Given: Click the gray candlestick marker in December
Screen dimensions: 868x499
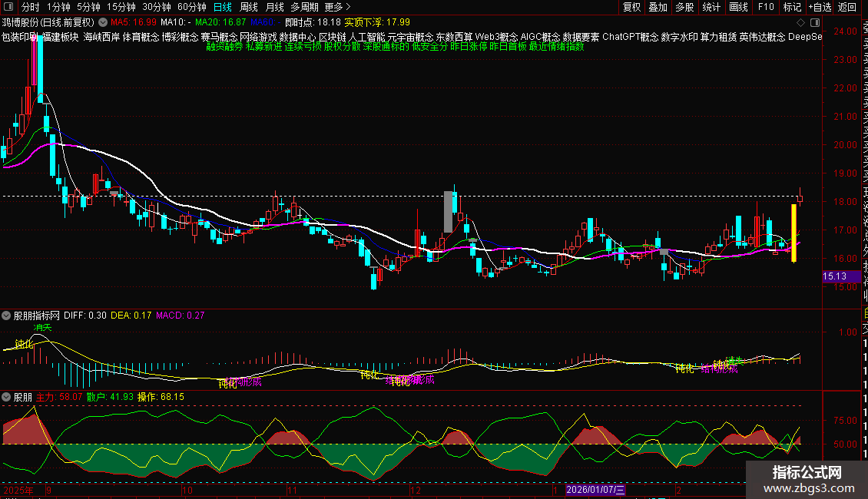Looking at the screenshot, I should (448, 211).
